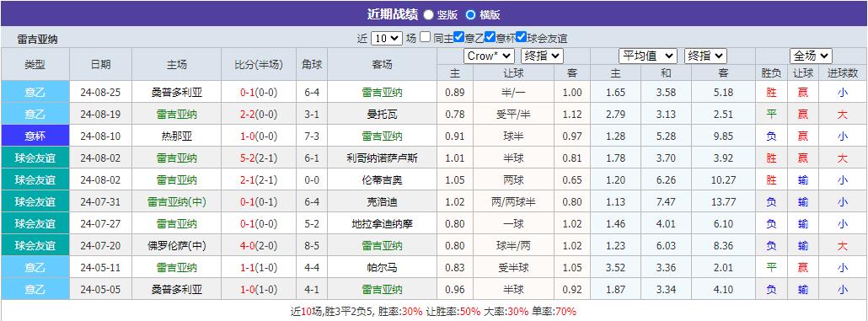Click the 日期 column header
Screen dimensions: 868x321
tap(101, 64)
